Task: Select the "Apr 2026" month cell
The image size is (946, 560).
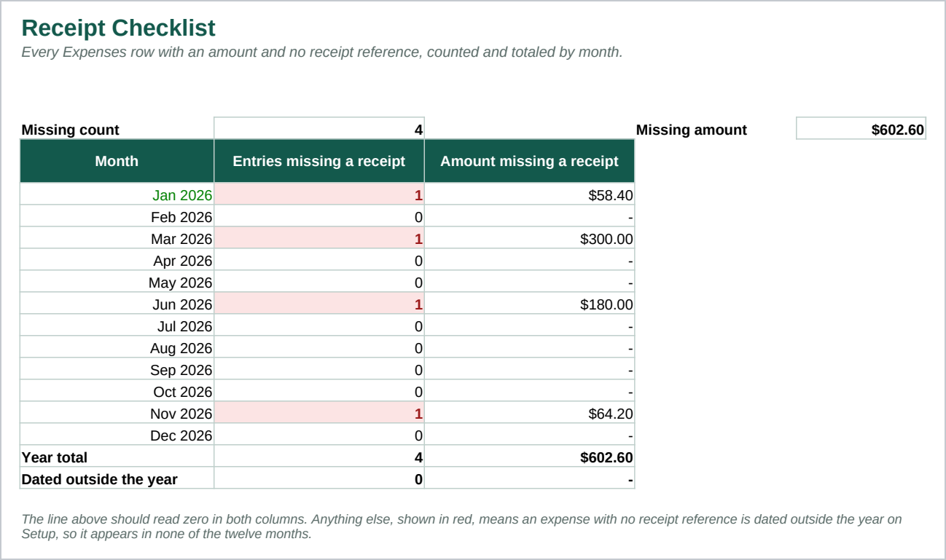Action: click(x=117, y=260)
